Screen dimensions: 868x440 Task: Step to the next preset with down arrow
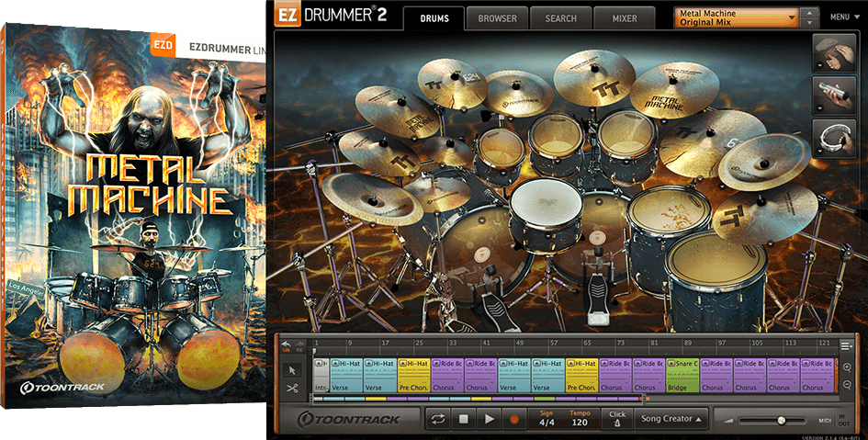coord(810,23)
